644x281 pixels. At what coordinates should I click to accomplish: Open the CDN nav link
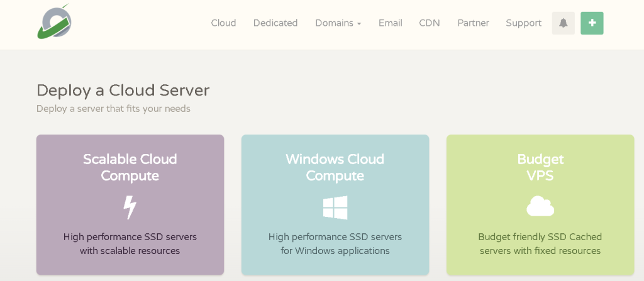(x=429, y=23)
